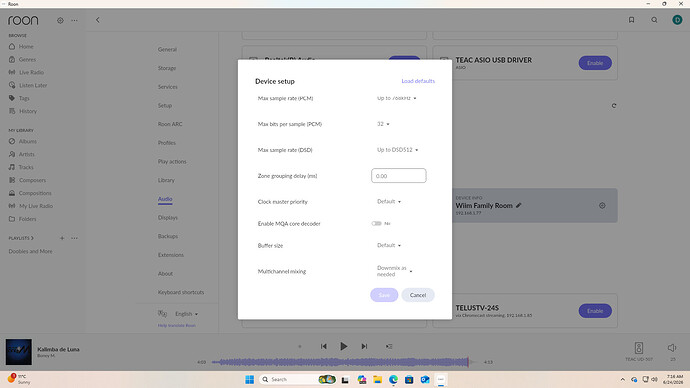Click the Roon logo
The height and width of the screenshot is (388, 690).
pos(23,20)
